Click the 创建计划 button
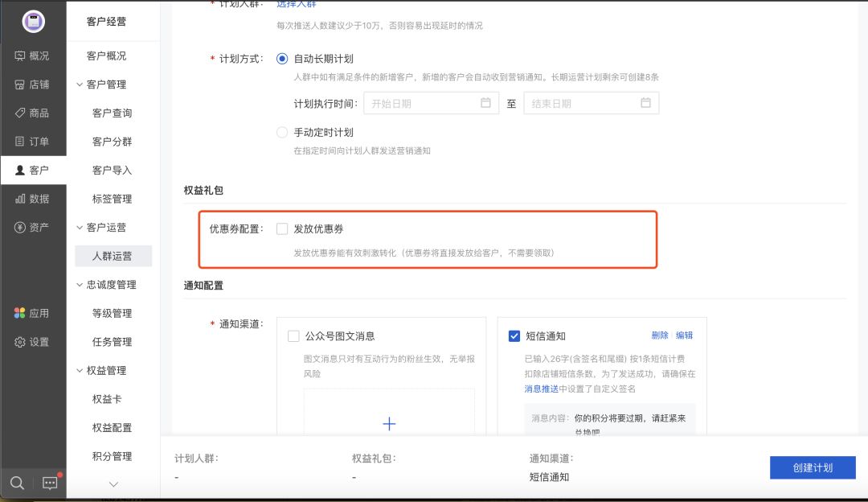The width and height of the screenshot is (868, 502). pos(813,467)
